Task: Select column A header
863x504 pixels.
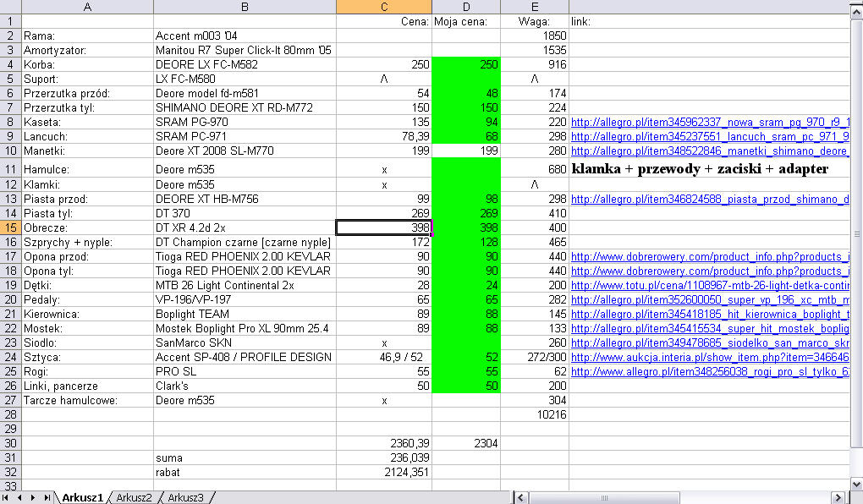Action: tap(87, 7)
